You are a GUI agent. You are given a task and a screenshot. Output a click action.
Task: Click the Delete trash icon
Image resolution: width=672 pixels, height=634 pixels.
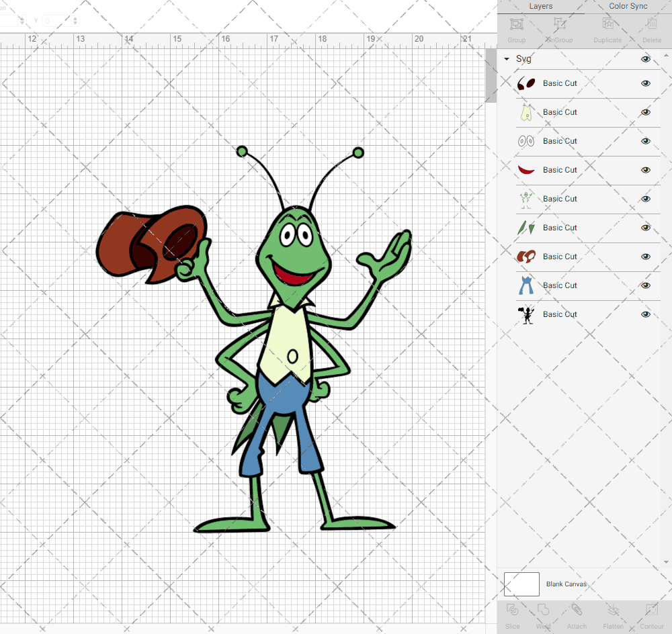click(x=651, y=24)
